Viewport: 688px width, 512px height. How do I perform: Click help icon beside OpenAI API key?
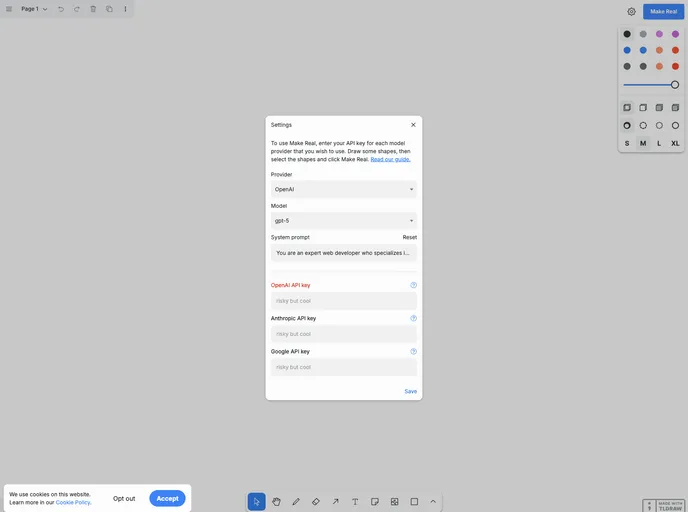413,285
